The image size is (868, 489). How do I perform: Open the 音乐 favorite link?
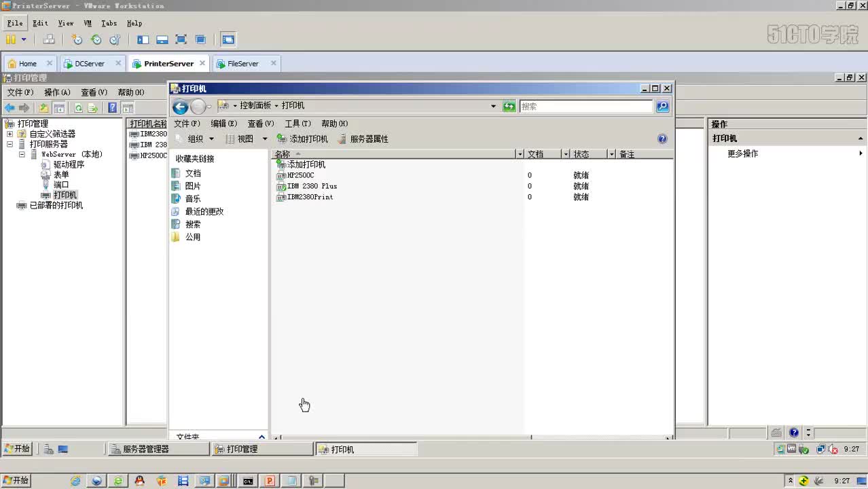coord(193,198)
